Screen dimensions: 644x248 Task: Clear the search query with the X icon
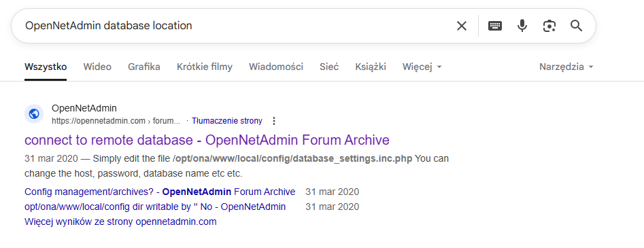pyautogui.click(x=462, y=26)
